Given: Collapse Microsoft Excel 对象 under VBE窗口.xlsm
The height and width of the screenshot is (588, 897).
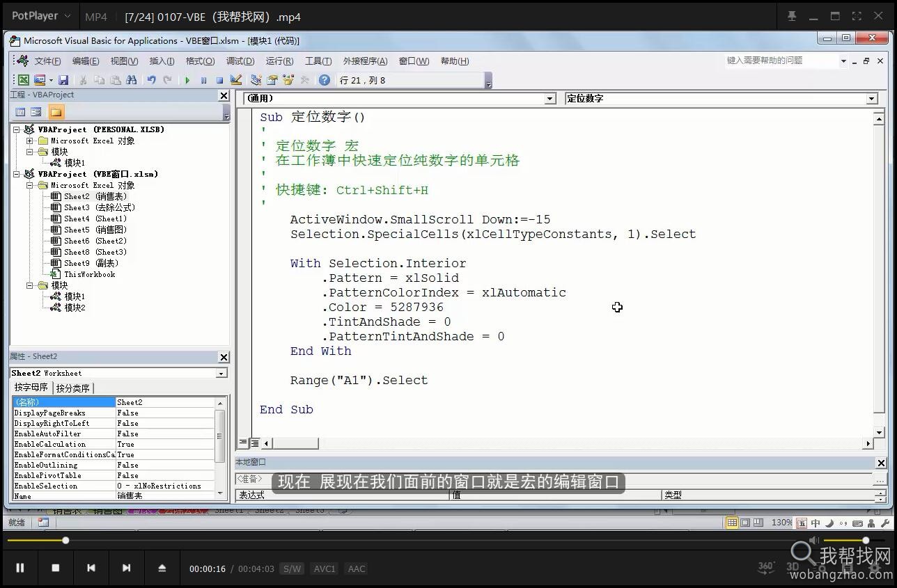Looking at the screenshot, I should [x=30, y=185].
